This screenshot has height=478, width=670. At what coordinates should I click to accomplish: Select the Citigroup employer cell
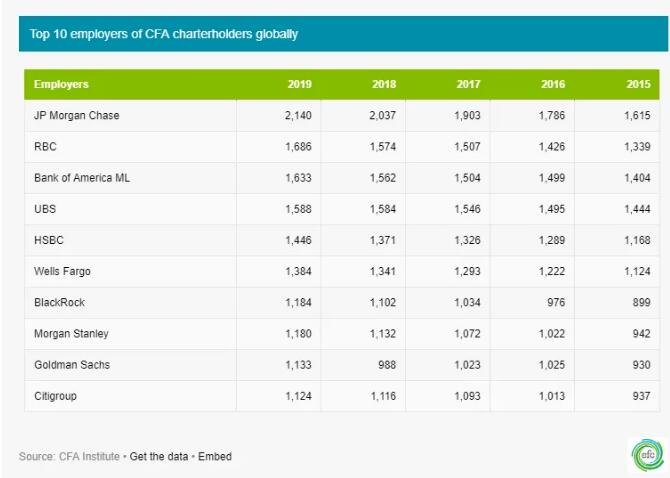55,396
